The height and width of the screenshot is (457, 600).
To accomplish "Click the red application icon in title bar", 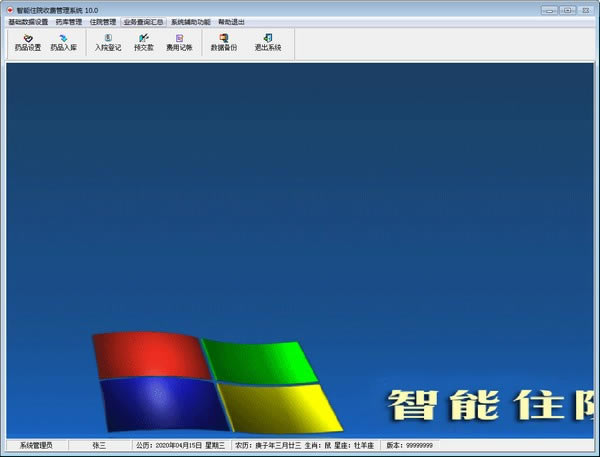I will click(10, 10).
